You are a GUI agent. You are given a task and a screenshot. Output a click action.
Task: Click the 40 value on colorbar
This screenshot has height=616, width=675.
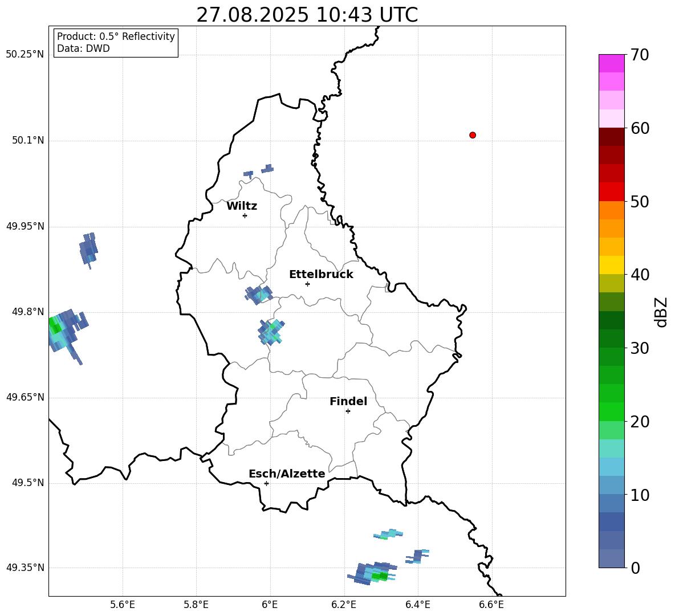pyautogui.click(x=640, y=275)
